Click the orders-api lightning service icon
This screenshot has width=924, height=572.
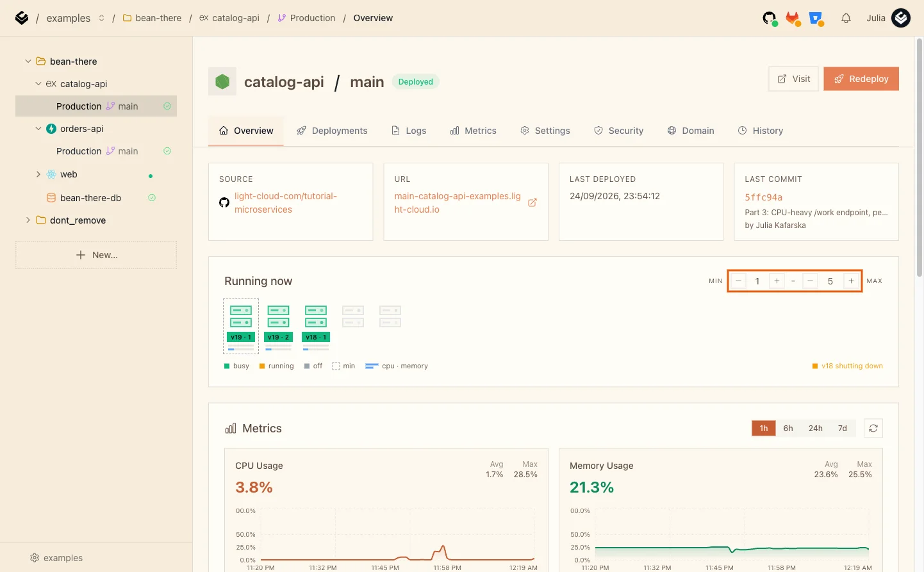(51, 129)
